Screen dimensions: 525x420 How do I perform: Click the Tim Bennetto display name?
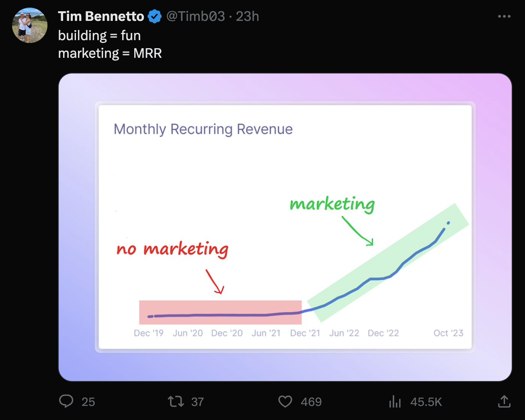point(101,16)
